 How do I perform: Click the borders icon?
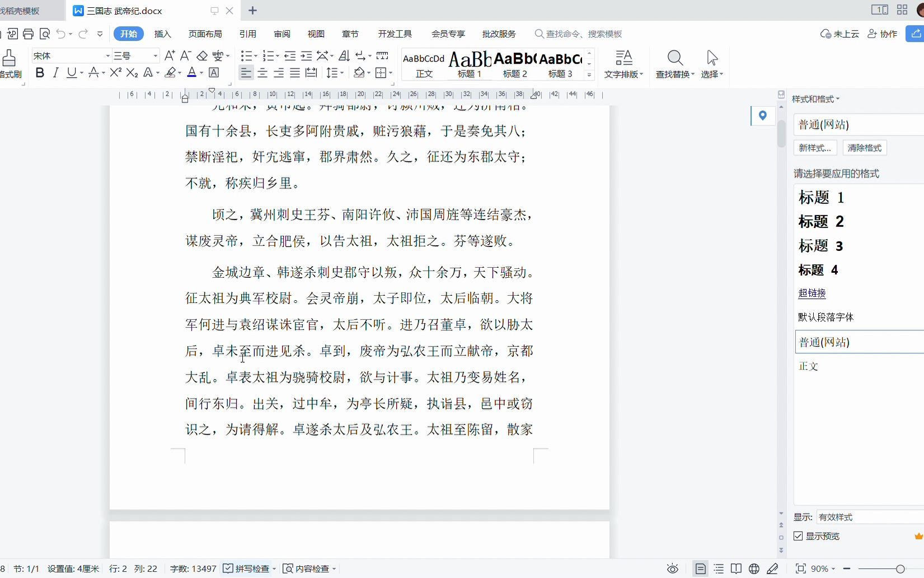[x=381, y=73]
